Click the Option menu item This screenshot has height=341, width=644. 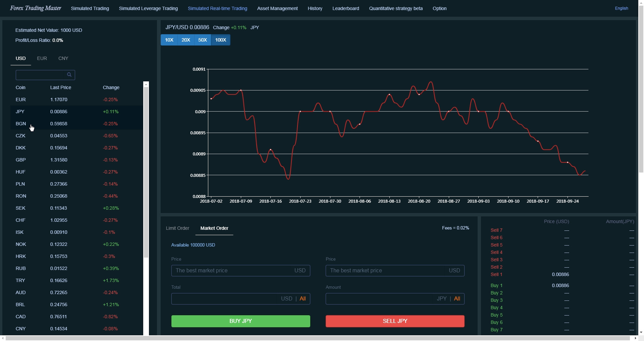(x=439, y=8)
